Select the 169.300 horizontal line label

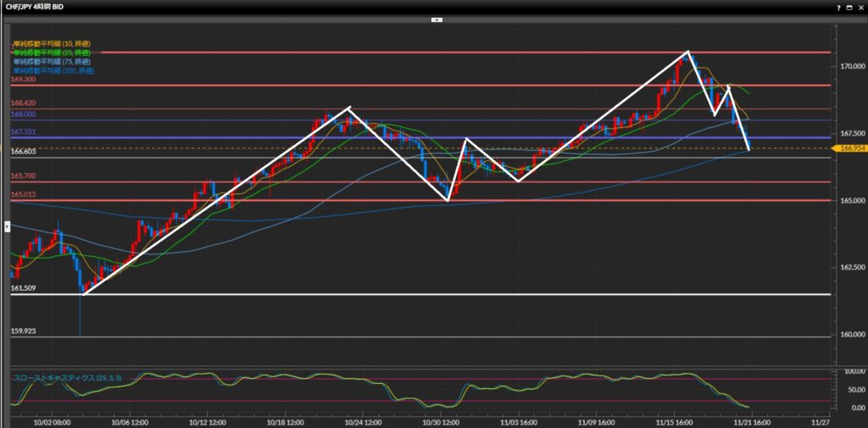[23, 79]
